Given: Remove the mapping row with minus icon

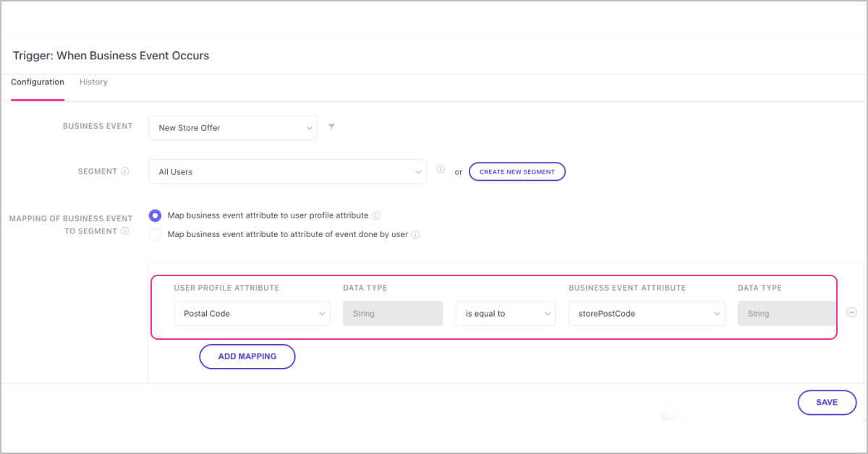Looking at the screenshot, I should (851, 312).
